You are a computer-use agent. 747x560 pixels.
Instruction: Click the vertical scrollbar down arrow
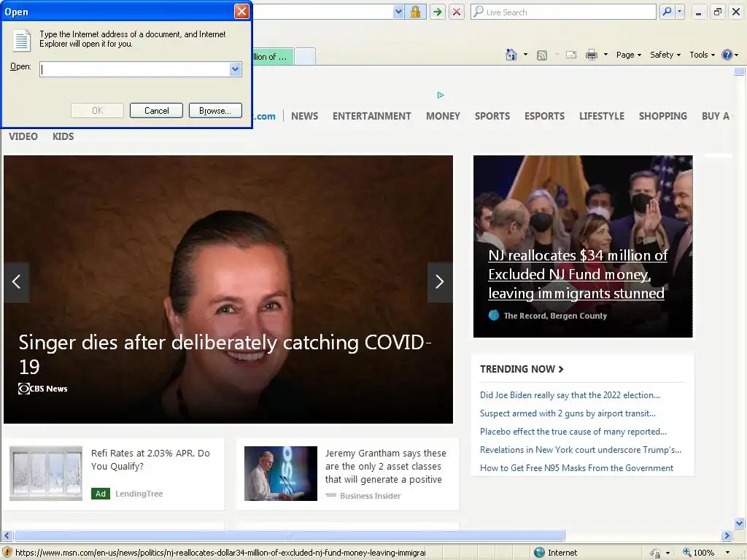[x=740, y=524]
